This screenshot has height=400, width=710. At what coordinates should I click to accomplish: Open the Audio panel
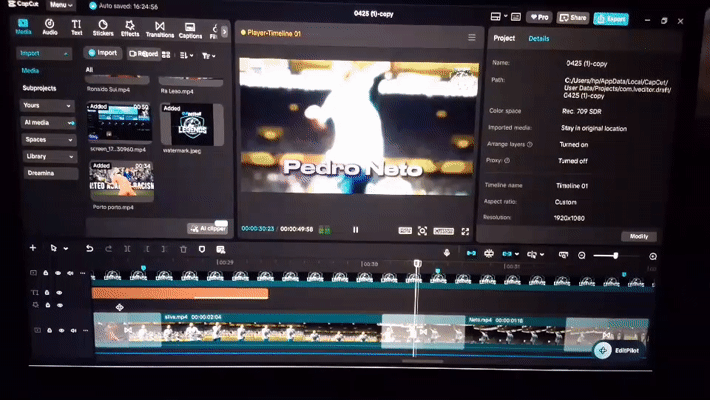50,27
